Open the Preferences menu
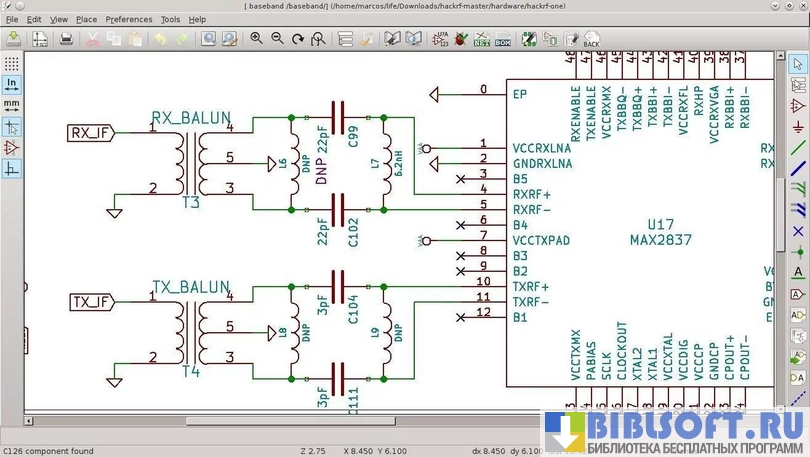The height and width of the screenshot is (457, 810). (x=129, y=19)
